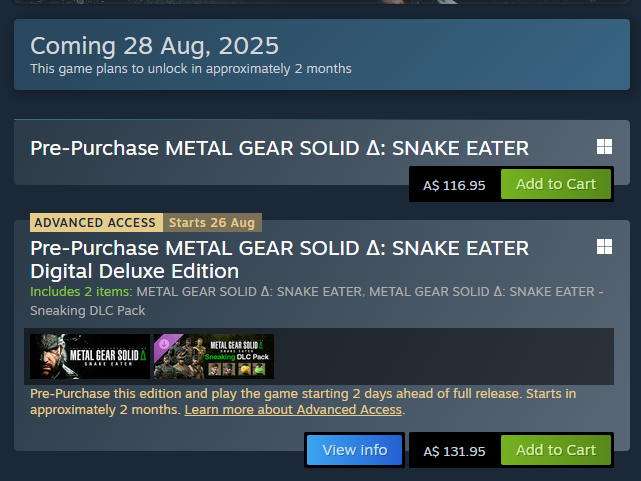Click the unlock in approximately 2 months notice
This screenshot has width=641, height=481.
click(191, 69)
